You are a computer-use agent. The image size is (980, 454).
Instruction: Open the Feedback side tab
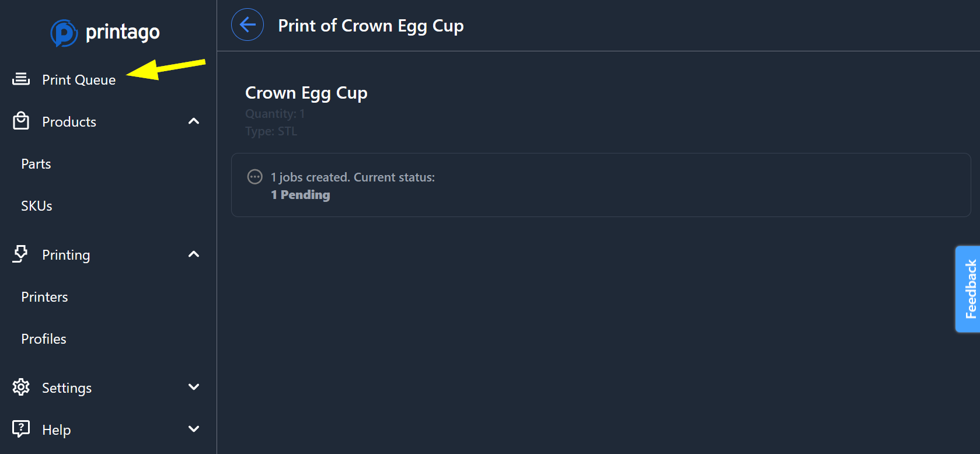coord(968,289)
